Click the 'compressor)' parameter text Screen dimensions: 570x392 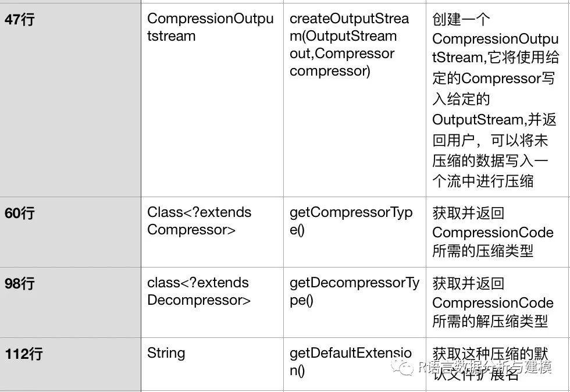(329, 71)
